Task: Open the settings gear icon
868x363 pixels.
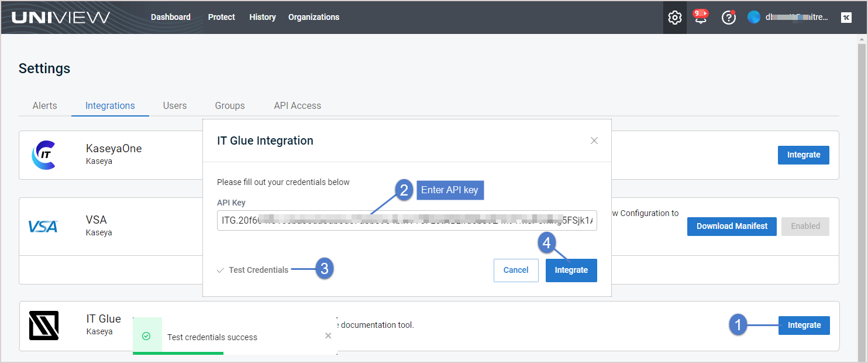Action: (675, 18)
